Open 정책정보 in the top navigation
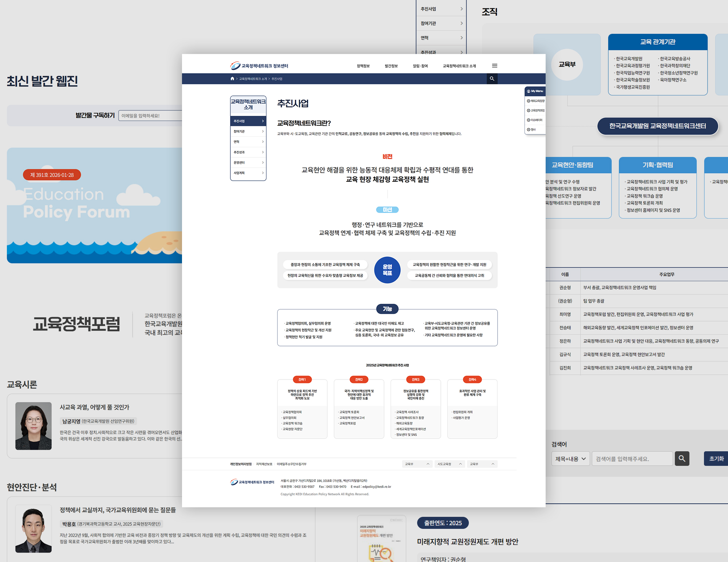Screen dimensions: 728x562 coord(363,66)
